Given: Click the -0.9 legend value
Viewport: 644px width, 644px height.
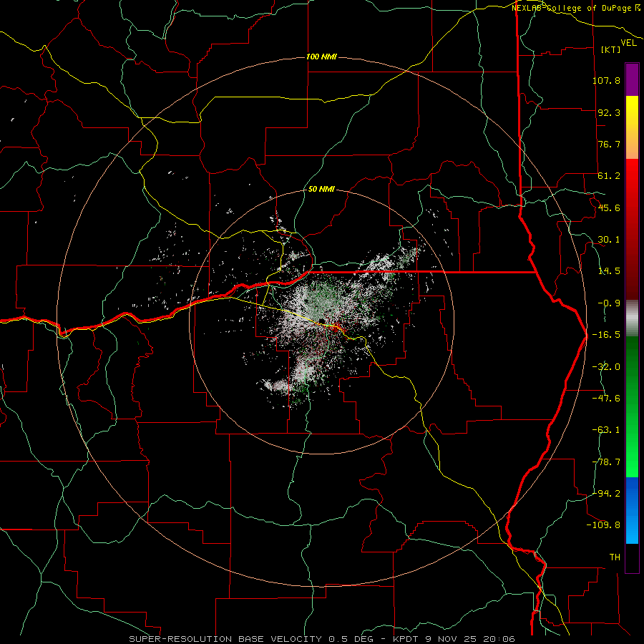Looking at the screenshot, I should point(609,303).
